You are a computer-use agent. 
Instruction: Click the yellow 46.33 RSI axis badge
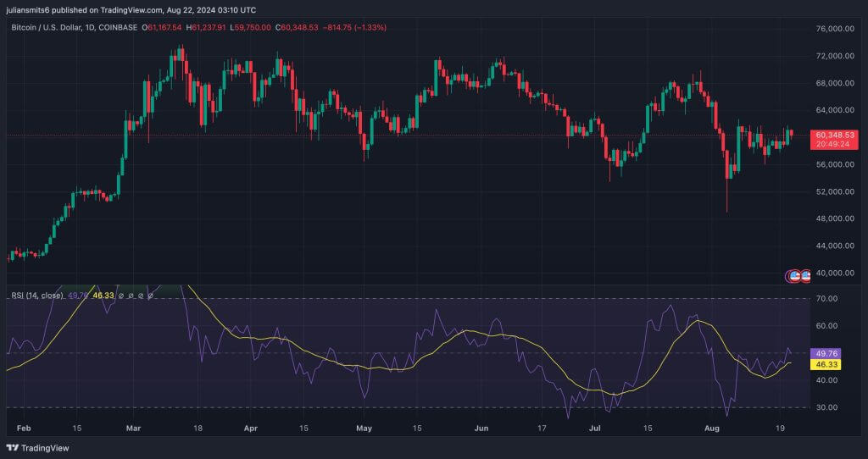click(x=825, y=364)
